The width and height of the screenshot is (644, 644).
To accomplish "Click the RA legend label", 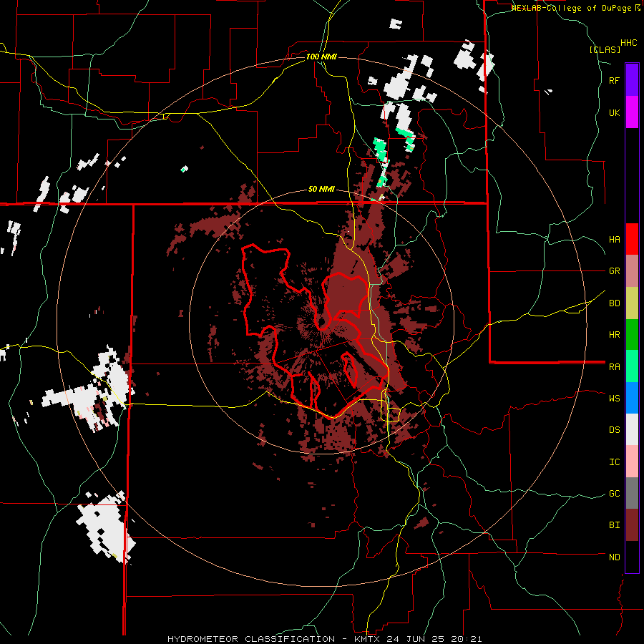I will (615, 367).
